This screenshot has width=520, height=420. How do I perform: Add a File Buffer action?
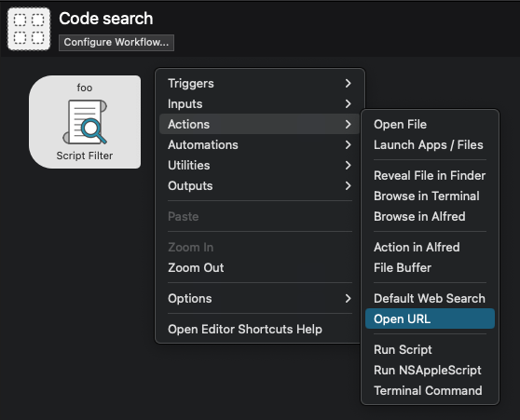pyautogui.click(x=430, y=267)
